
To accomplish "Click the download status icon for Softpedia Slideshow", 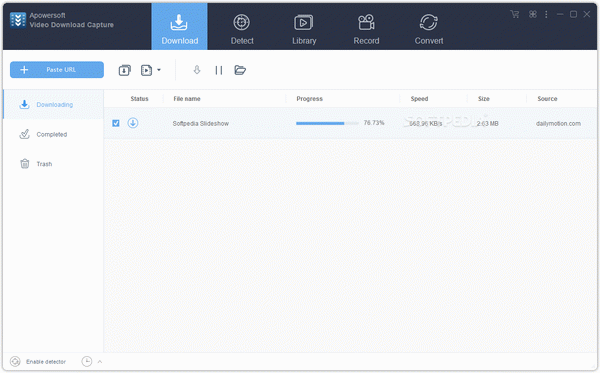I will click(133, 123).
